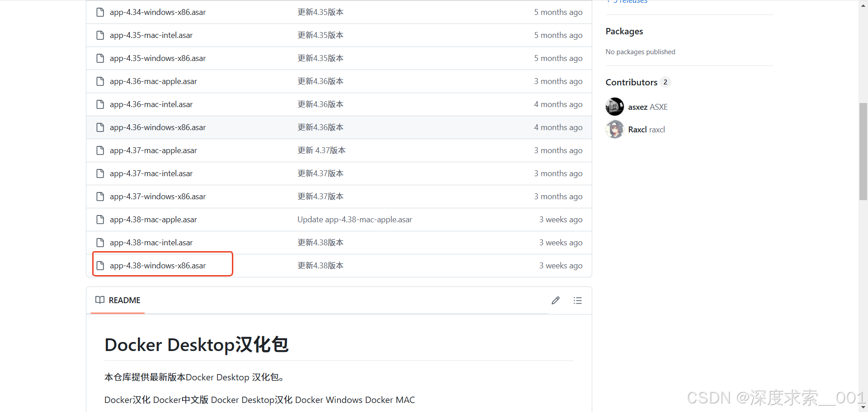
Task: Open app-4.38-windows-x86.asar file
Action: pos(158,266)
